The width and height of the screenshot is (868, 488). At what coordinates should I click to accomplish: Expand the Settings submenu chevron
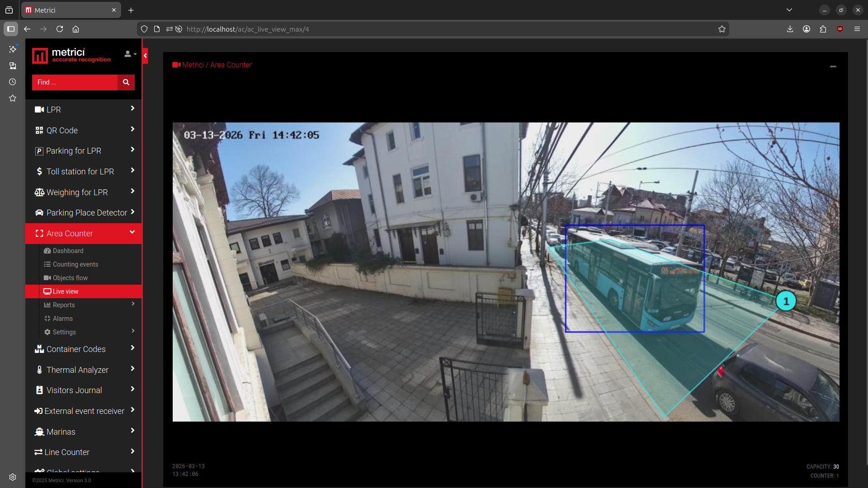point(133,331)
